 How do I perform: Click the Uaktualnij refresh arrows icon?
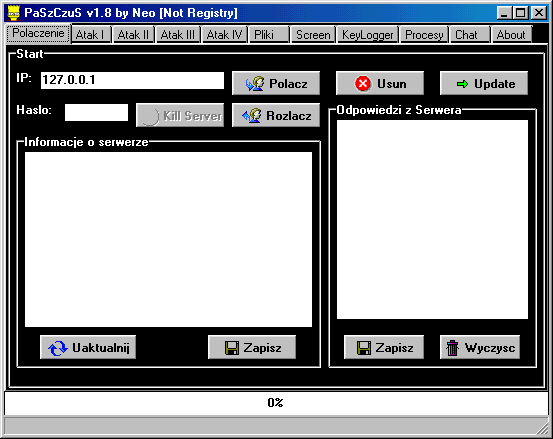[58, 348]
